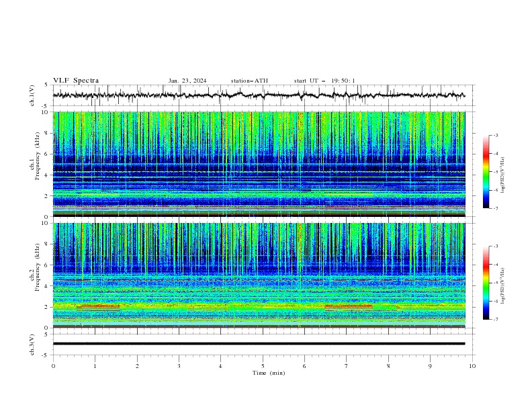Click the 'ch.1(V)' waveform axis label
Viewport: 532px width, 411px height.
pos(32,95)
